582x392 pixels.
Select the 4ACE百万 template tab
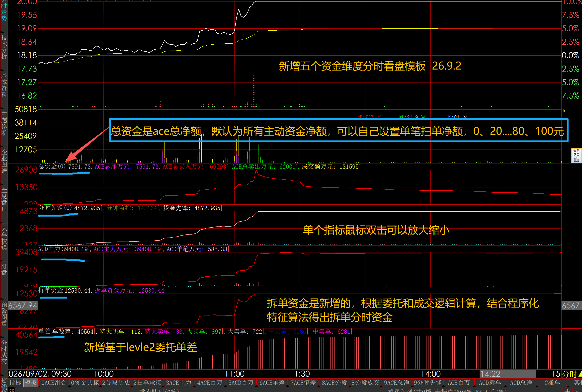(210, 383)
